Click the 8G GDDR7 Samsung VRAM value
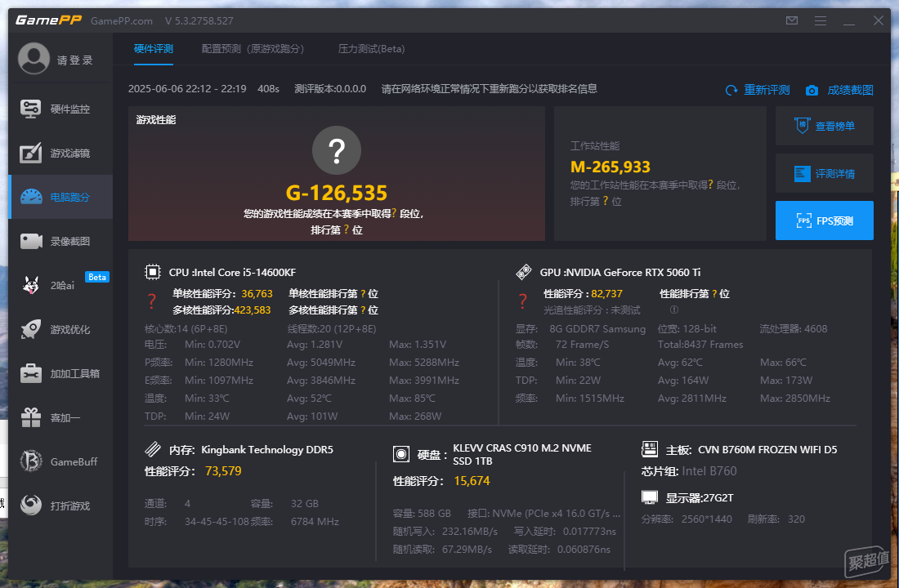The width and height of the screenshot is (899, 588). point(597,328)
